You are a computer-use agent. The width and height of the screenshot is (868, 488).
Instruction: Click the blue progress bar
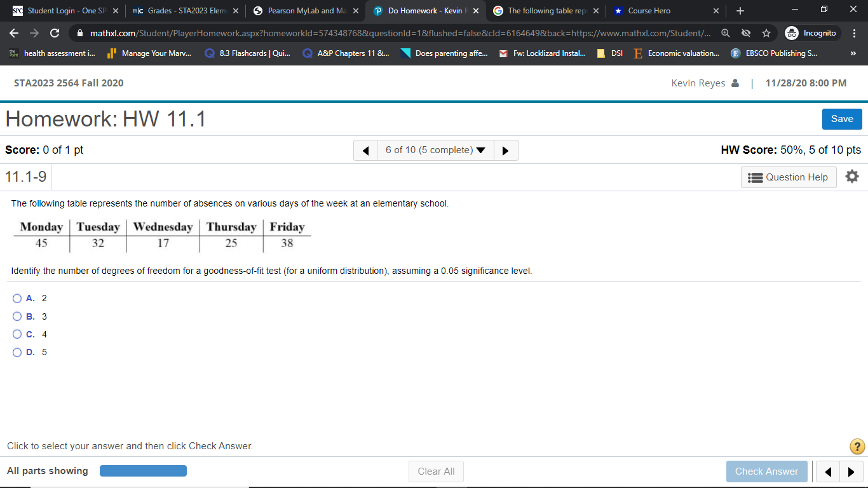coord(143,471)
